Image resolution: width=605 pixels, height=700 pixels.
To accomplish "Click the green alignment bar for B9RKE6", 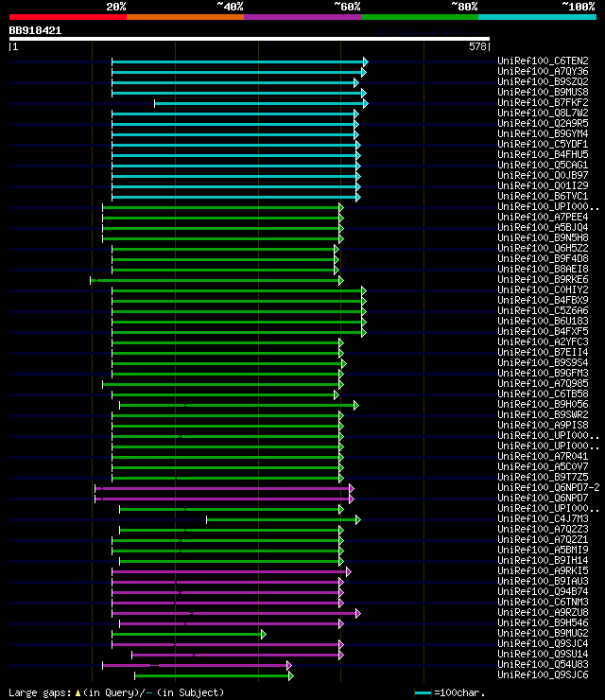I will 215,280.
